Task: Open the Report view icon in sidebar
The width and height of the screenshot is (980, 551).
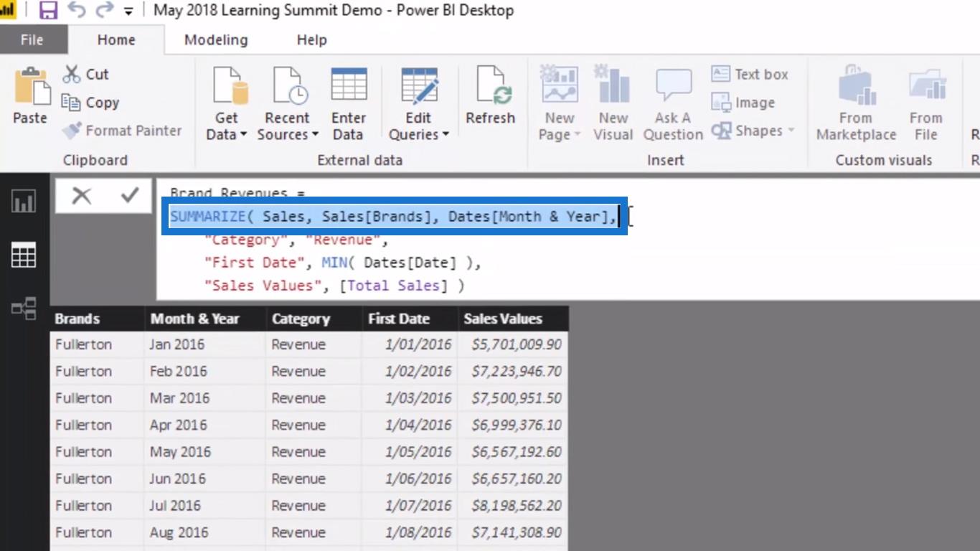Action: (x=24, y=202)
